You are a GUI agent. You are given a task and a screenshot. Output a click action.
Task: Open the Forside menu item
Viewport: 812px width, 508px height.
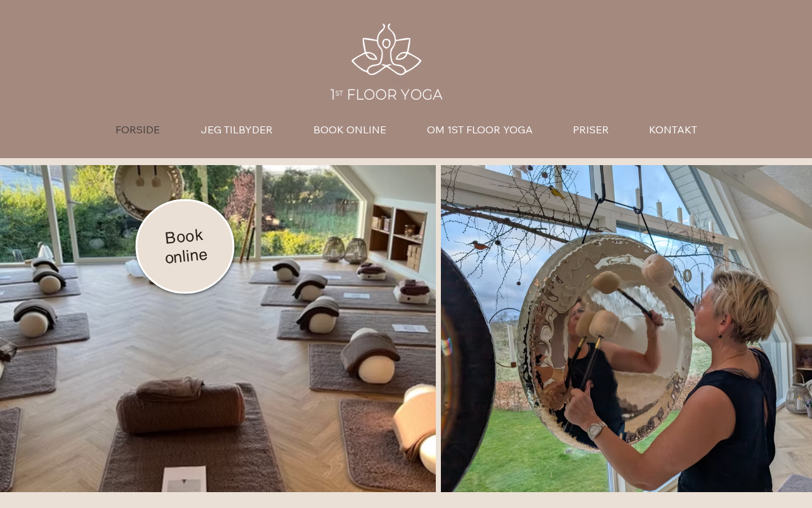tap(138, 130)
